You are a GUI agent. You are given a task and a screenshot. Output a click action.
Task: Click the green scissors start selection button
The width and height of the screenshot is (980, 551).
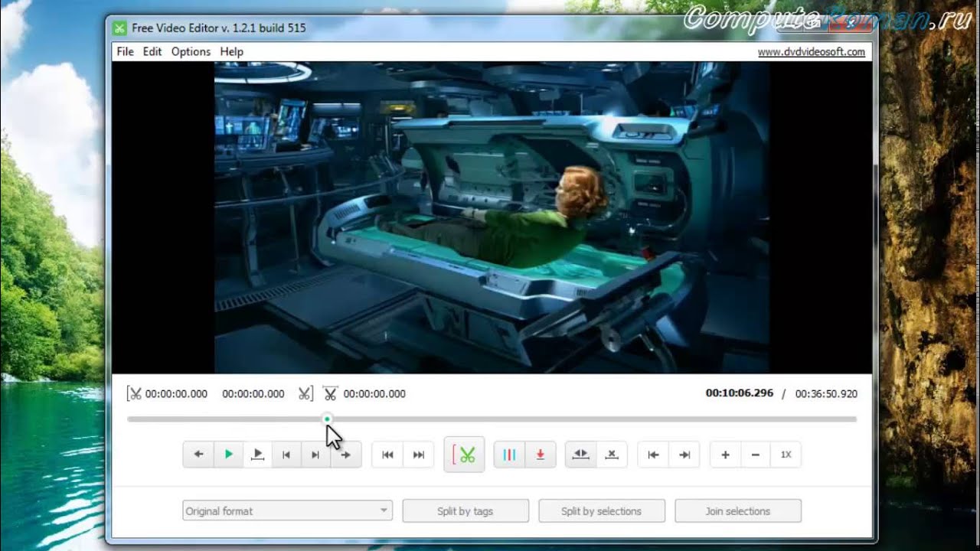click(464, 455)
